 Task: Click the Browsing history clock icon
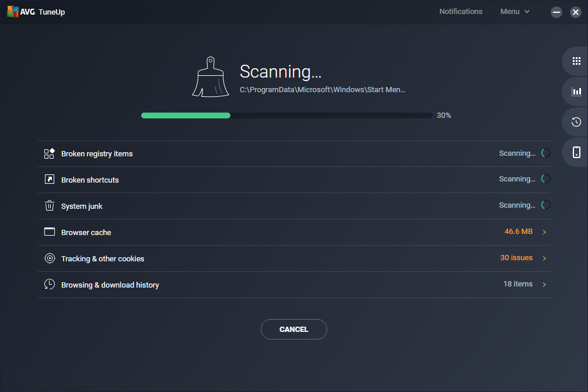pyautogui.click(x=50, y=285)
